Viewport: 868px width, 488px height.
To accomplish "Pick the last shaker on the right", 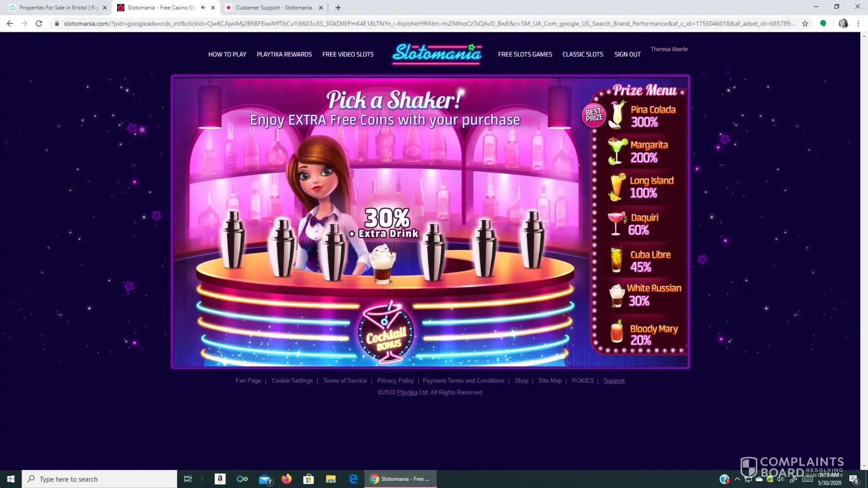I will click(x=533, y=240).
